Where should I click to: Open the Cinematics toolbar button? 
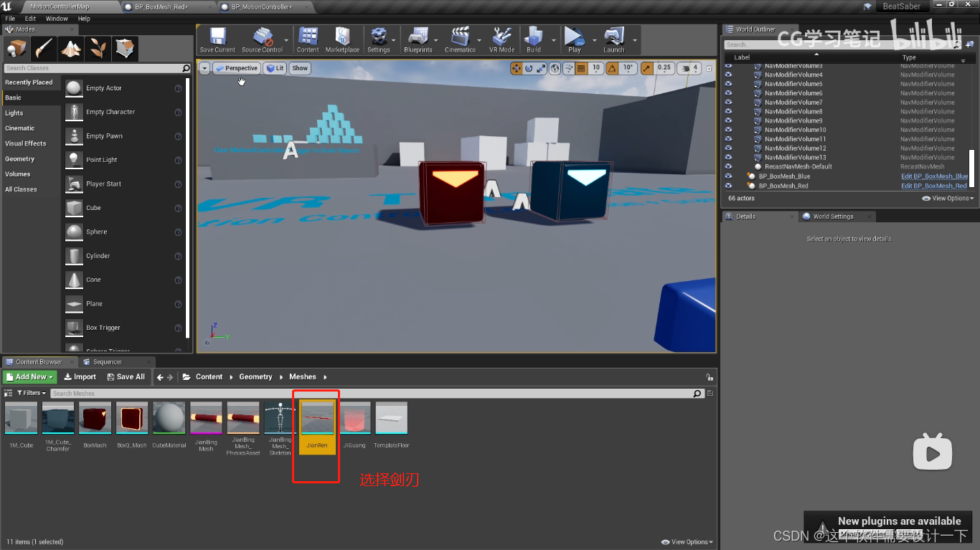click(x=460, y=40)
